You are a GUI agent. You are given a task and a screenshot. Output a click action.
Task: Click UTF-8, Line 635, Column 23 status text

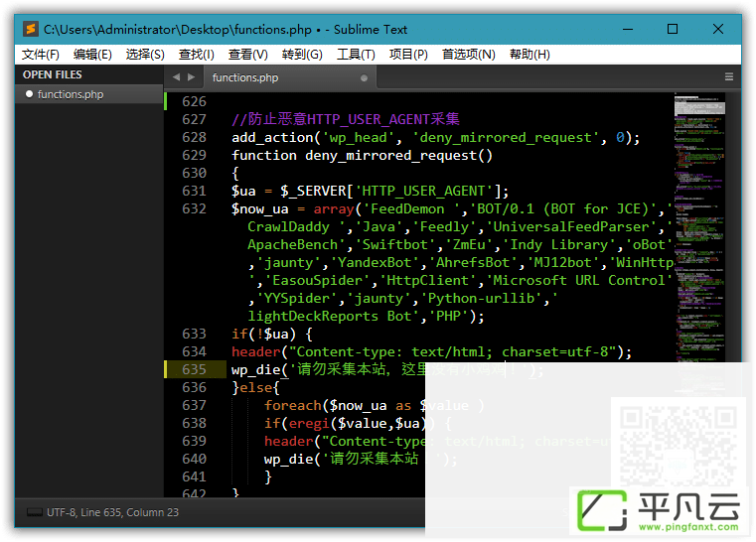click(112, 512)
